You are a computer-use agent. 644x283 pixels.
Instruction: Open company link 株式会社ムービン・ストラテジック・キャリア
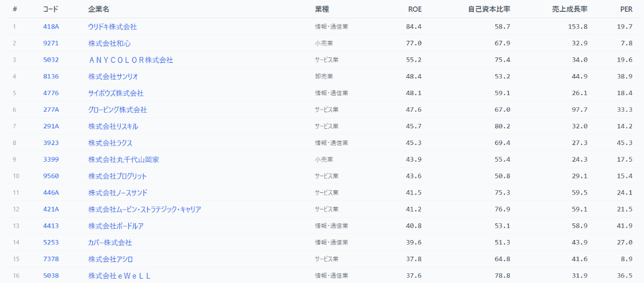(x=145, y=209)
